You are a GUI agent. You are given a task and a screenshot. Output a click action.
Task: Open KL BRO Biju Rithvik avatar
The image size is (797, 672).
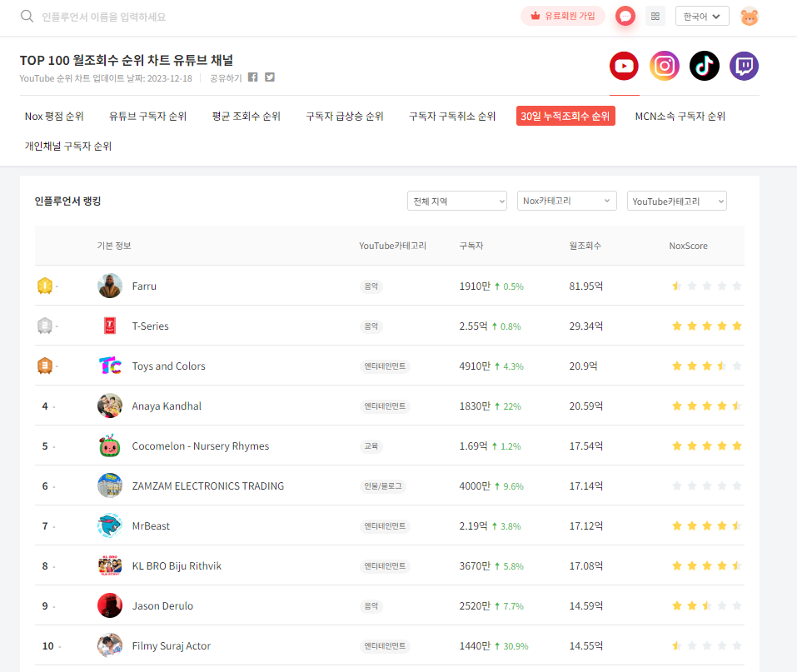pos(110,565)
